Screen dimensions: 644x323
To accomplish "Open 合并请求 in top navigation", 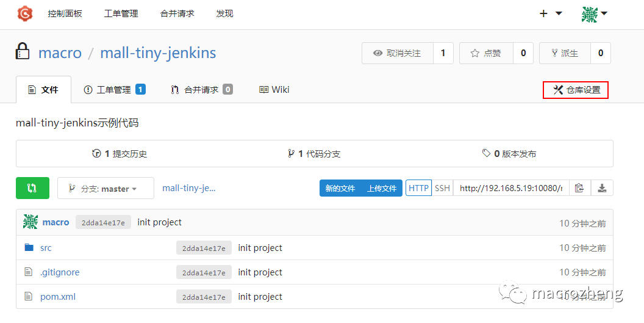I will pos(177,13).
